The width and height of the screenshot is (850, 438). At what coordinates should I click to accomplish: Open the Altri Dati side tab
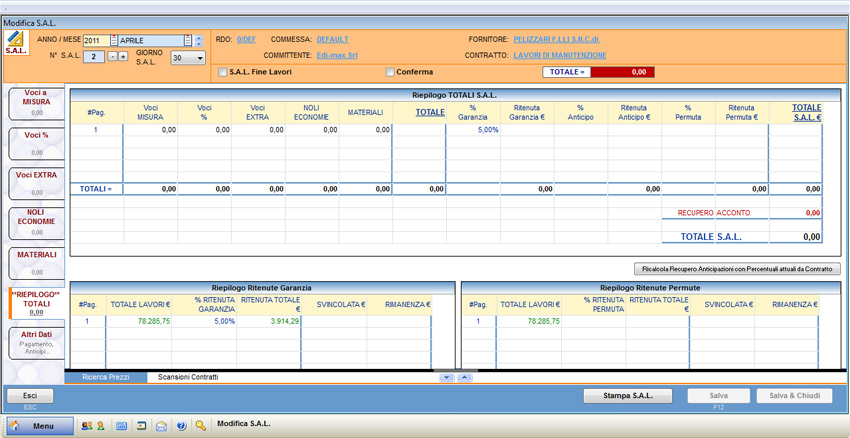(x=36, y=341)
